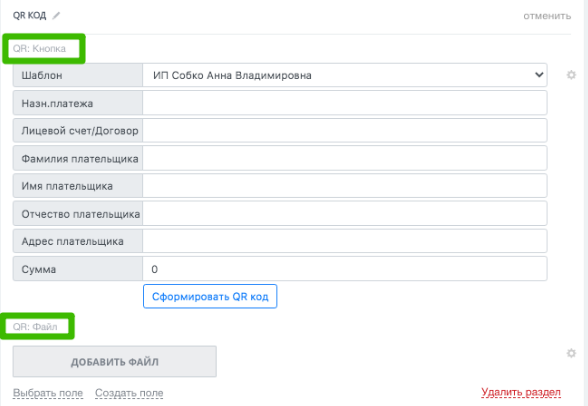Screen dimensions: 588x406
Task: Focus the Имя плательщика text field
Action: point(344,186)
